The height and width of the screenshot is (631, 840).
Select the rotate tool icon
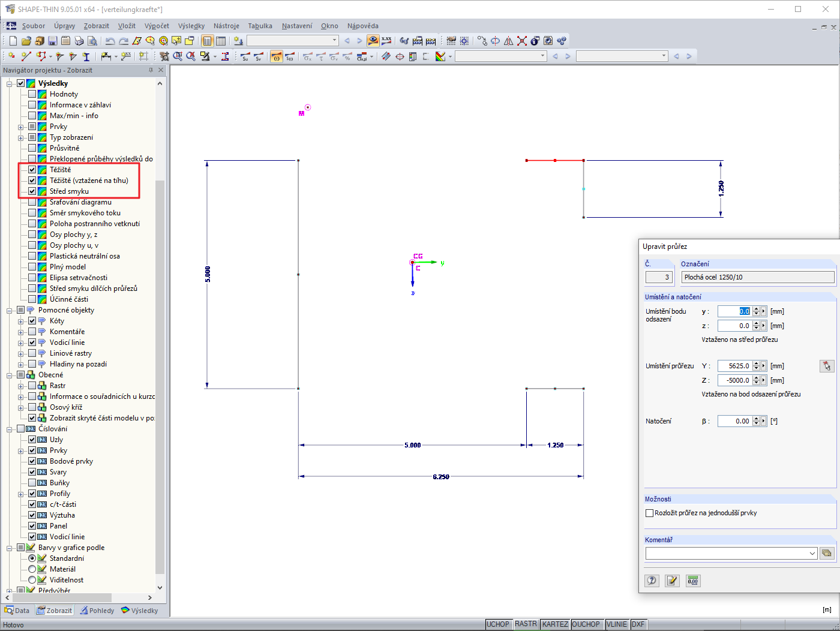[x=496, y=41]
